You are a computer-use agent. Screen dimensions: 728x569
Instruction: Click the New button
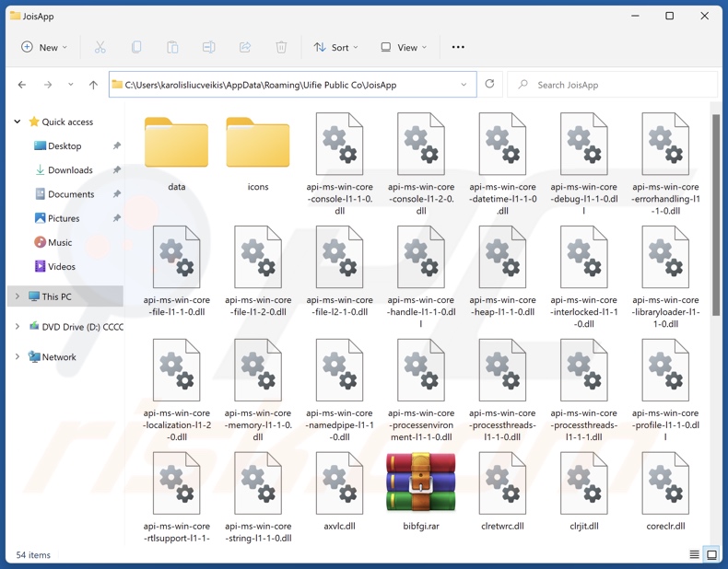pyautogui.click(x=43, y=47)
